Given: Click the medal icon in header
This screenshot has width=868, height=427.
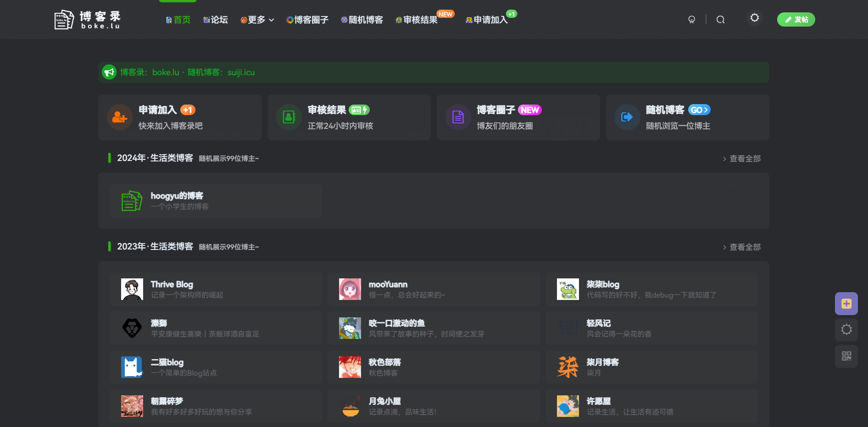Looking at the screenshot, I should [x=691, y=20].
